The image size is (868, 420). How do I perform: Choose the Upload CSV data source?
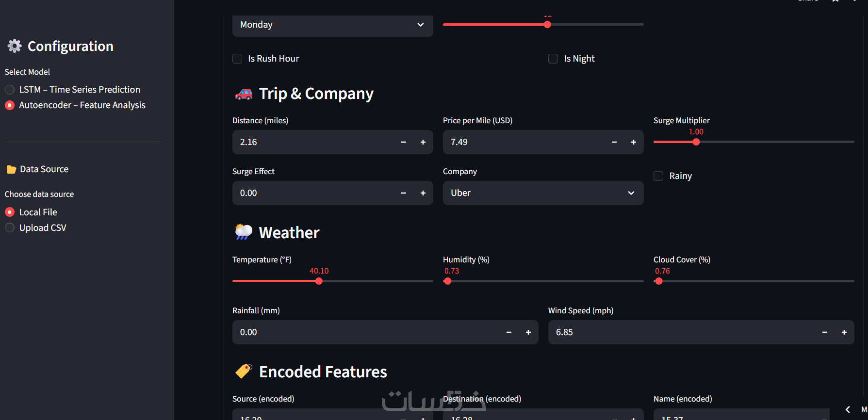coord(10,228)
